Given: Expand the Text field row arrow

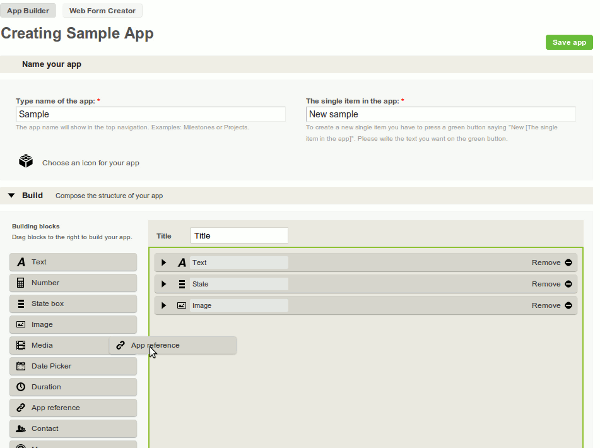Looking at the screenshot, I should (x=164, y=263).
